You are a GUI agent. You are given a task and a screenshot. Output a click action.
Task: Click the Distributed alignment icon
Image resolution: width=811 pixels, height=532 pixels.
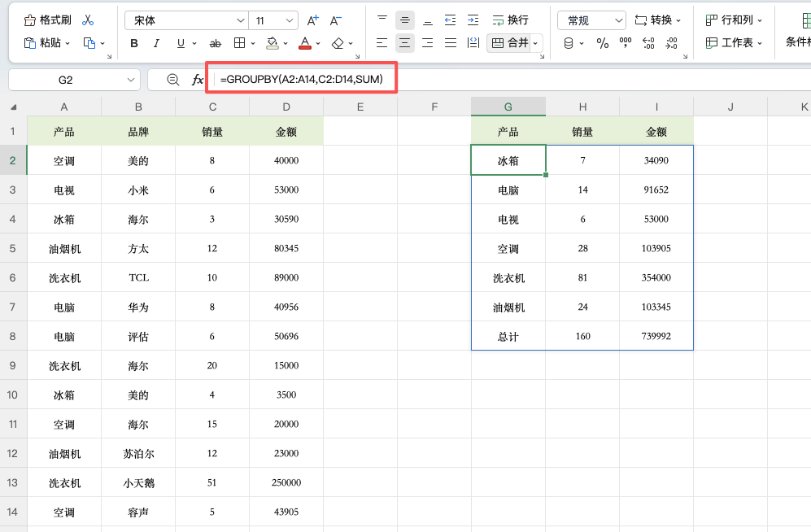(473, 43)
